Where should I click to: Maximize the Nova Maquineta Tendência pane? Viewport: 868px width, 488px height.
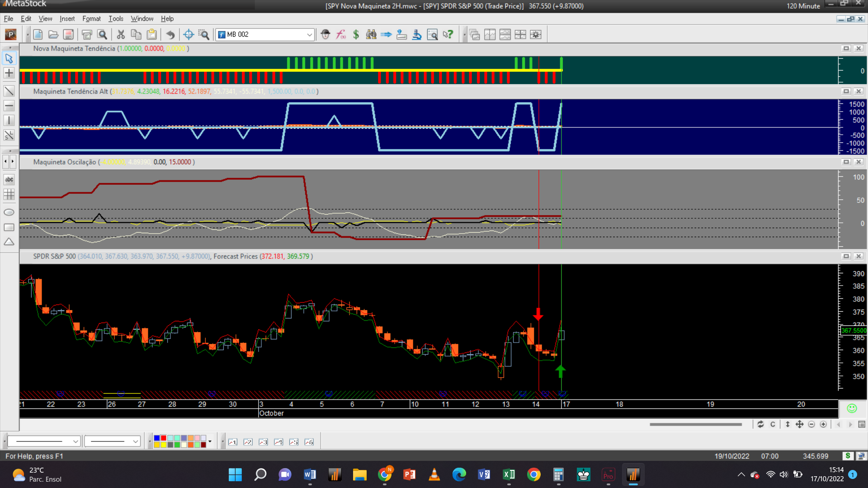846,48
